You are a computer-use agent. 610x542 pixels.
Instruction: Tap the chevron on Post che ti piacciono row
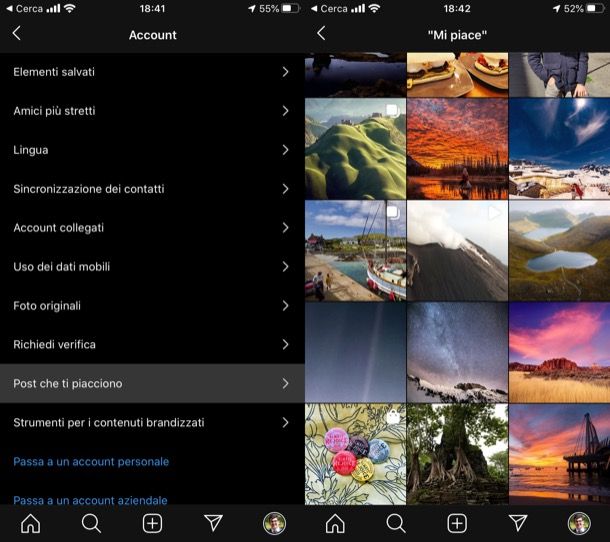286,383
